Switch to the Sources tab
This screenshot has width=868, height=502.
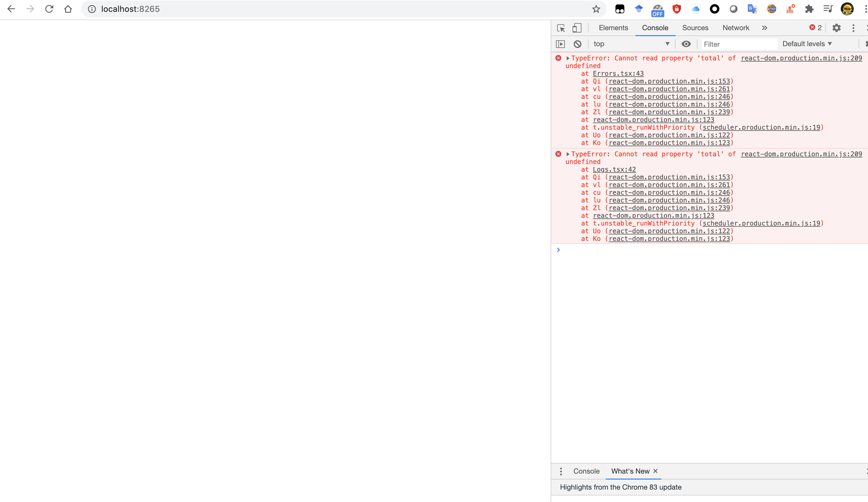[x=695, y=28]
